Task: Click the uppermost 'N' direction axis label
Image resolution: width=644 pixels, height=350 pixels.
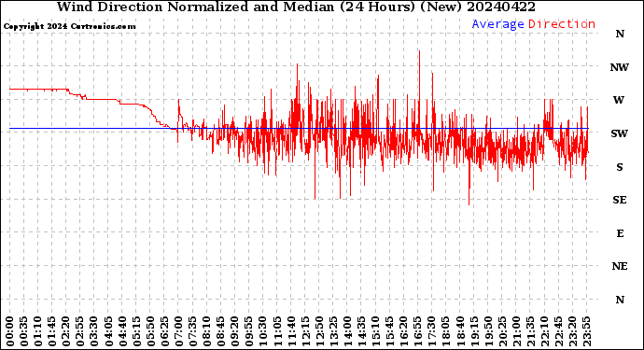Action: (x=620, y=35)
